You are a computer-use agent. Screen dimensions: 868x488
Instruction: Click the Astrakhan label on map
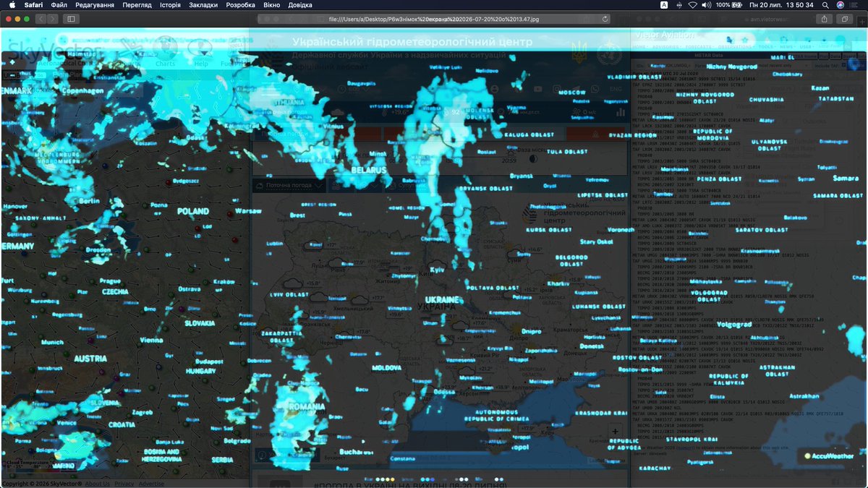(804, 396)
